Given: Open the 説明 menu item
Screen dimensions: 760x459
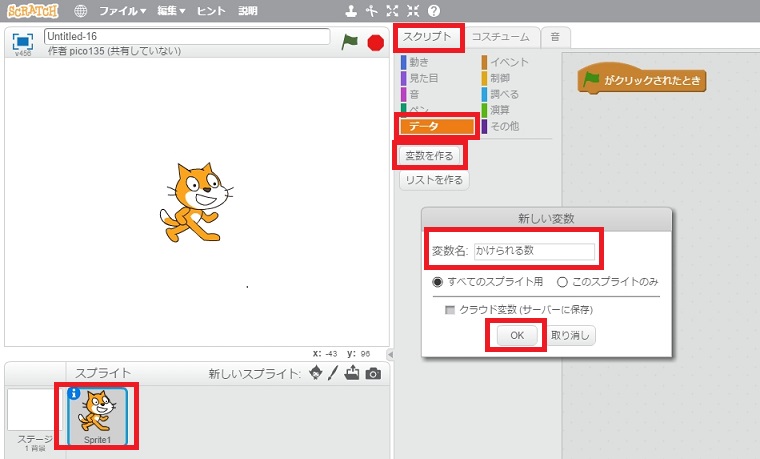Looking at the screenshot, I should coord(248,11).
